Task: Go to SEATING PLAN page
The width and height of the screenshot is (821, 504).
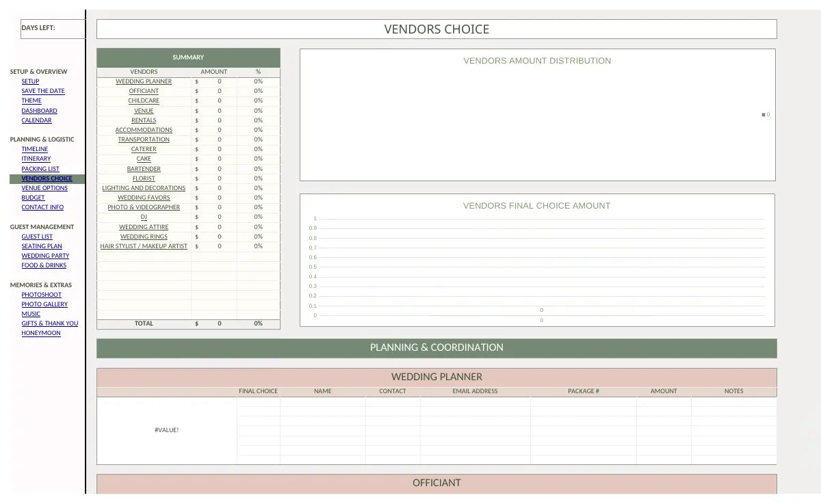Action: pyautogui.click(x=42, y=246)
